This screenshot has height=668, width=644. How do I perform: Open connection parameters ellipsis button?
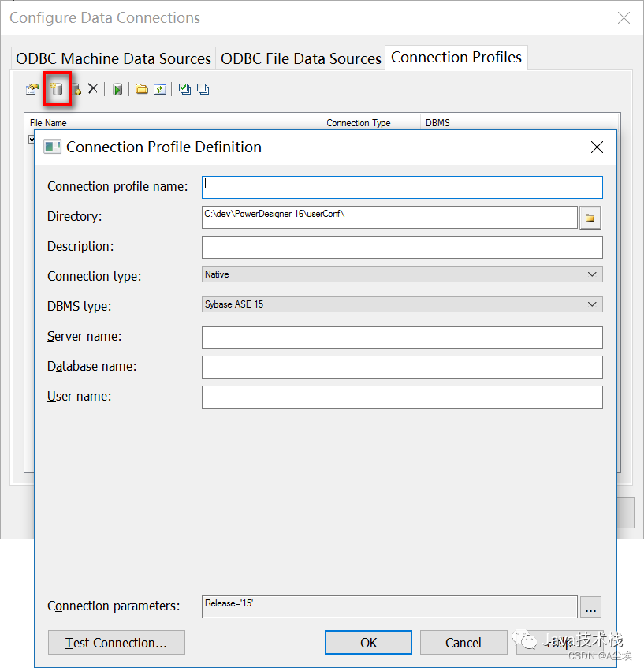point(590,607)
